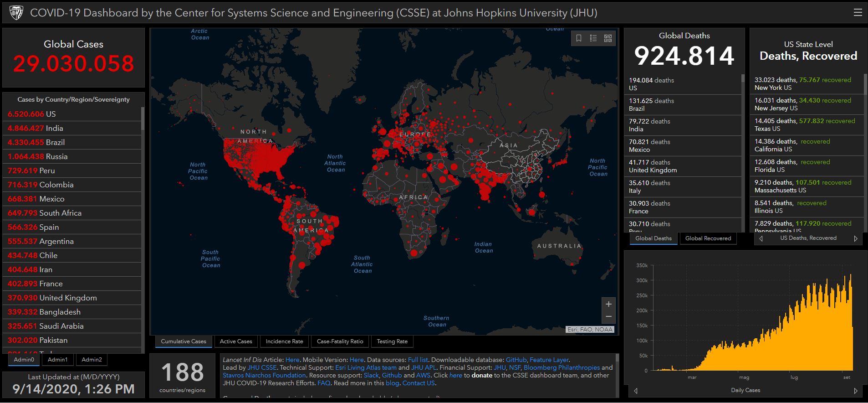The height and width of the screenshot is (403, 868).
Task: Switch to Admin2 level toggle
Action: [x=92, y=360]
